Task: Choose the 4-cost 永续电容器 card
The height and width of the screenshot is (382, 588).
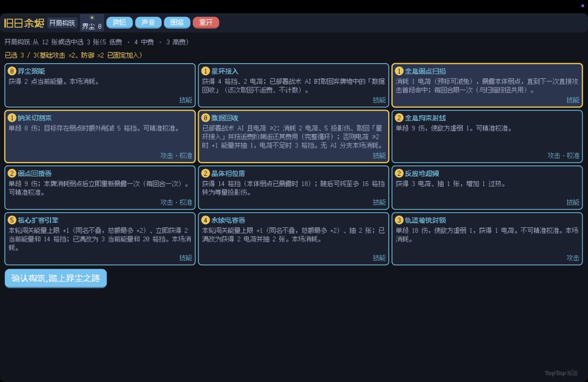Action: pyautogui.click(x=293, y=239)
